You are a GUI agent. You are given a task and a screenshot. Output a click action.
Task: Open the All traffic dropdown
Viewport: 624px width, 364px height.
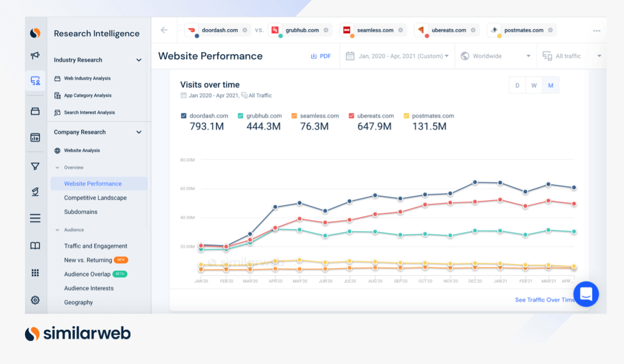(571, 56)
